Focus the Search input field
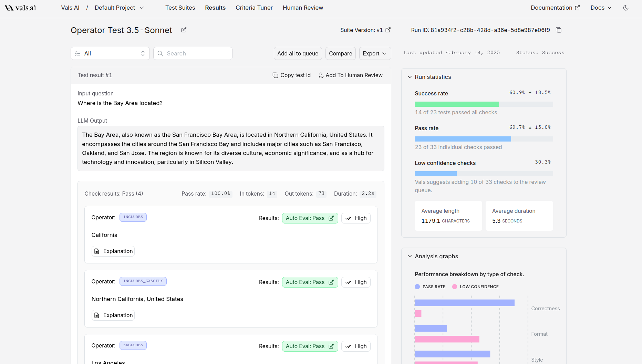 pyautogui.click(x=193, y=53)
